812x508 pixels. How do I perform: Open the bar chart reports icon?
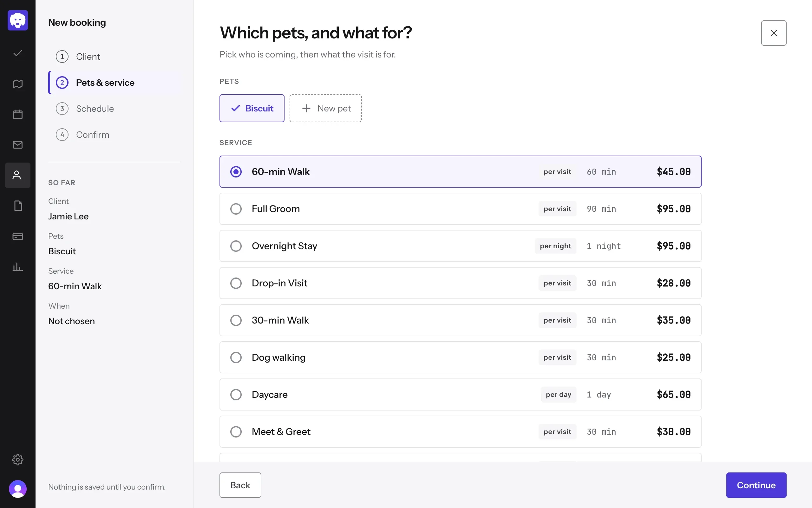coord(18,267)
